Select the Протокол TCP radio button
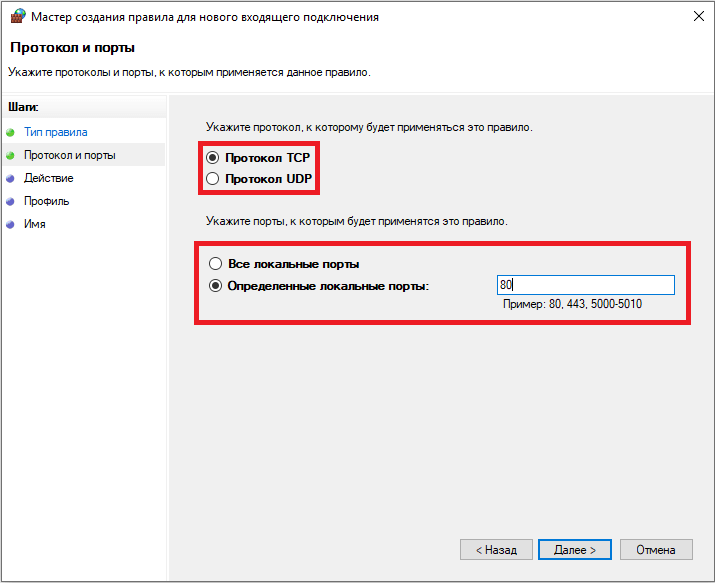The height and width of the screenshot is (583, 715). point(212,158)
